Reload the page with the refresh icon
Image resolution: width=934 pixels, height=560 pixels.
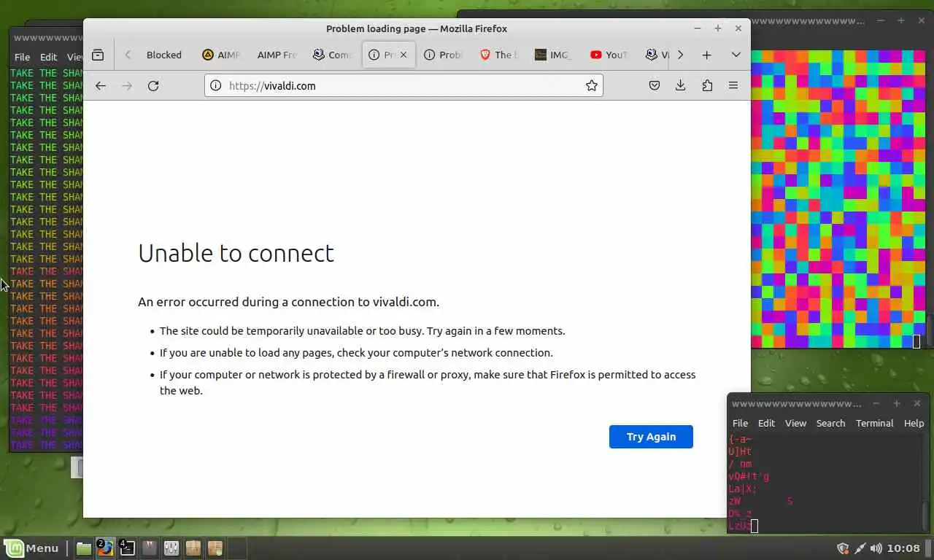coord(153,85)
